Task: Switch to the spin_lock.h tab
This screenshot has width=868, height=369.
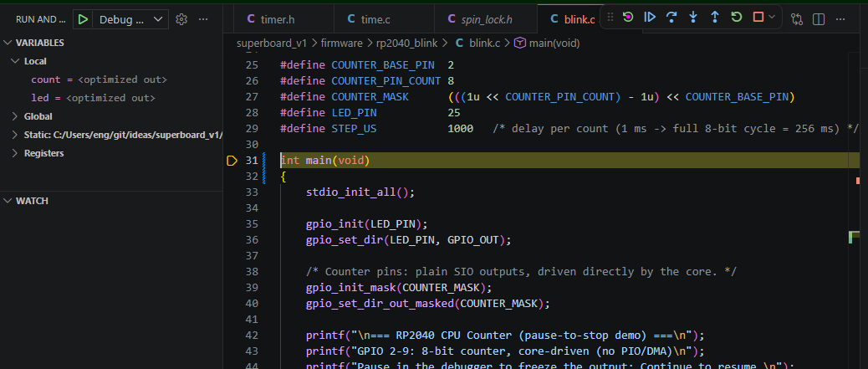Action: pos(486,19)
